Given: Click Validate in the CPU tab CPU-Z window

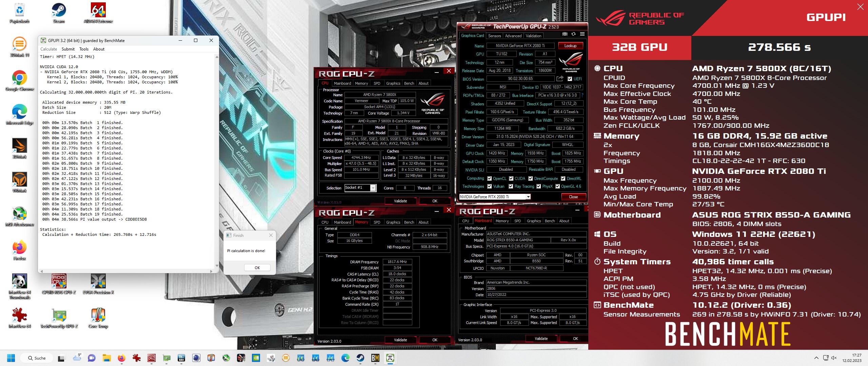Looking at the screenshot, I should [400, 201].
